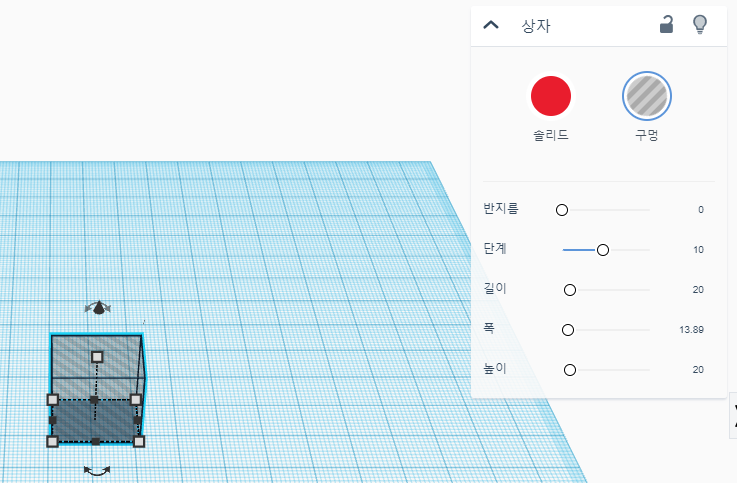Select the red 솔리드 color swatch
737x483 pixels.
(x=551, y=96)
